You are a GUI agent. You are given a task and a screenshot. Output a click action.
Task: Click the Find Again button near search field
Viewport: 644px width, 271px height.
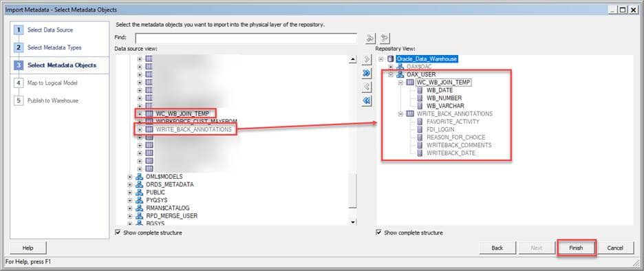(385, 39)
